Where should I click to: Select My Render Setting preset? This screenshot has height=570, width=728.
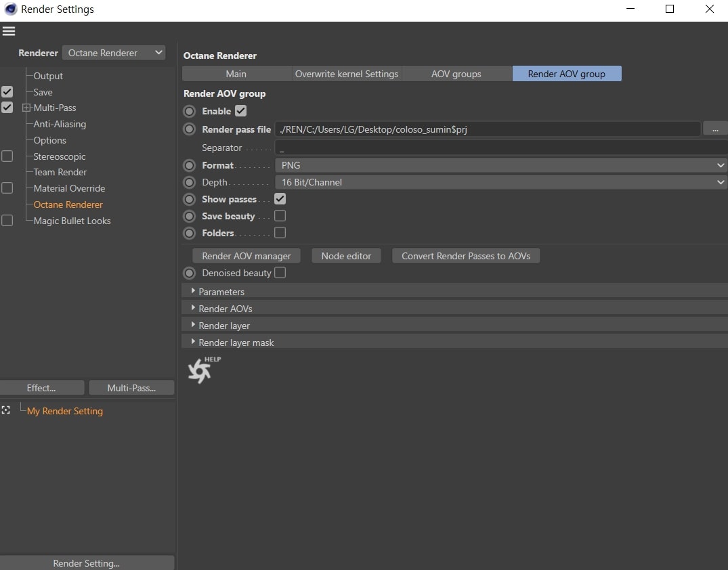65,412
